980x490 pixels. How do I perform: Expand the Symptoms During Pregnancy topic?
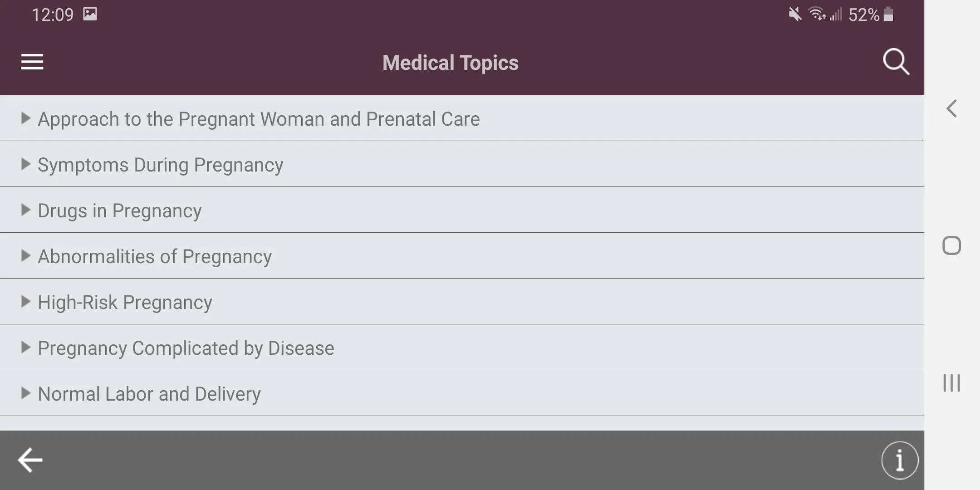160,164
